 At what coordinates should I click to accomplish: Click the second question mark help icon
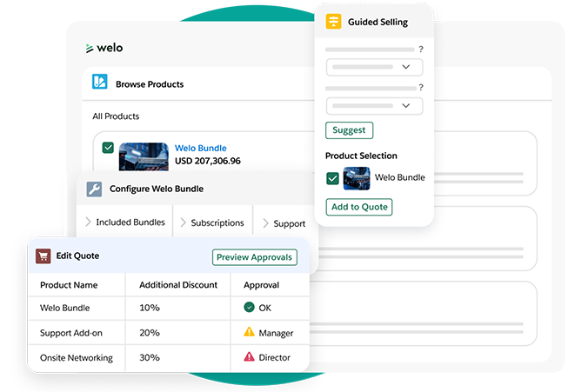[x=421, y=87]
